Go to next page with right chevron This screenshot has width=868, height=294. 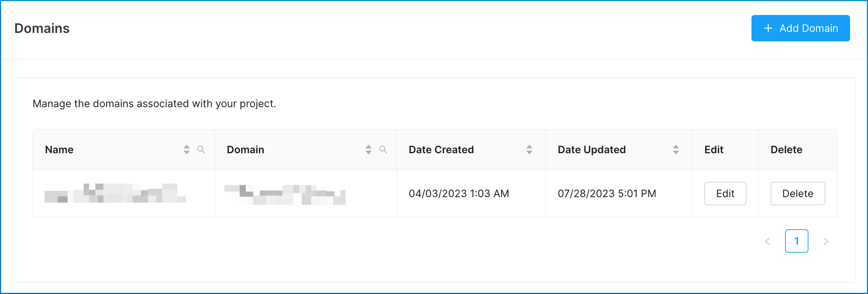point(826,241)
